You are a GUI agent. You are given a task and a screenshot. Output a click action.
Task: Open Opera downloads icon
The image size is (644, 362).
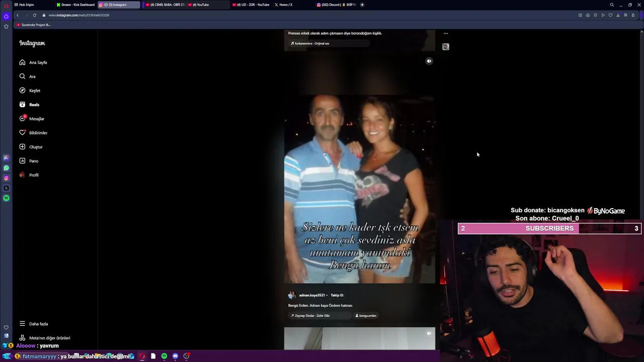tap(618, 15)
